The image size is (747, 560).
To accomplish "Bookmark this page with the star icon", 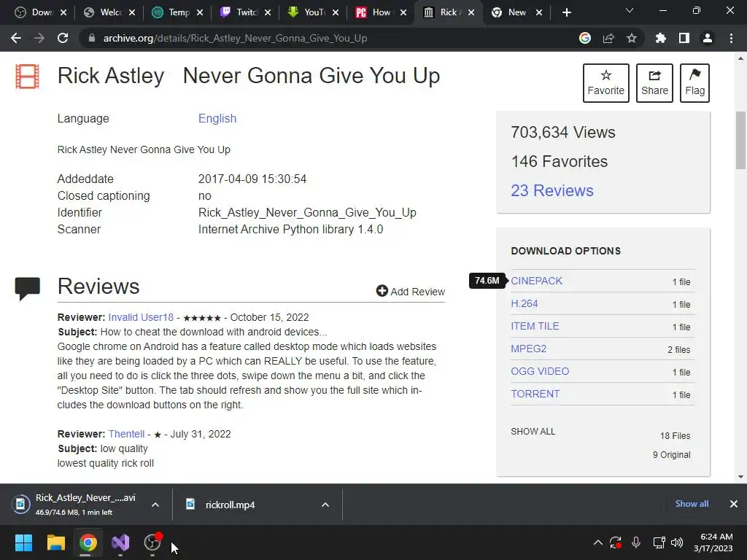I will [x=632, y=38].
